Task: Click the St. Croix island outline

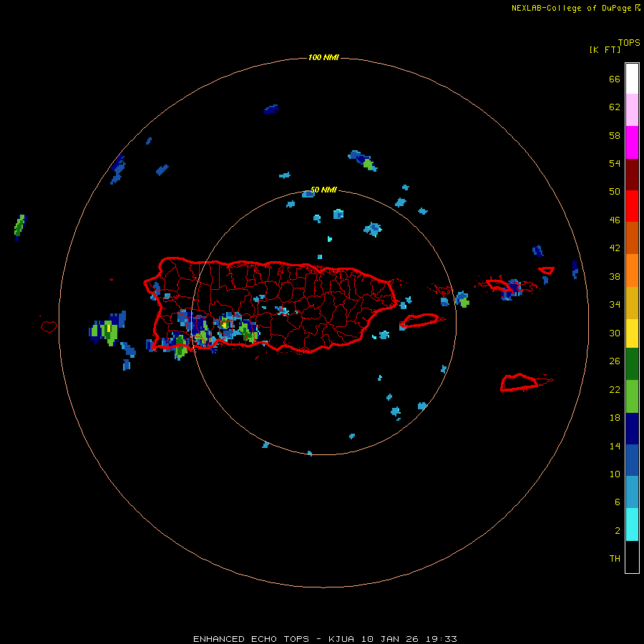Action: [x=521, y=383]
